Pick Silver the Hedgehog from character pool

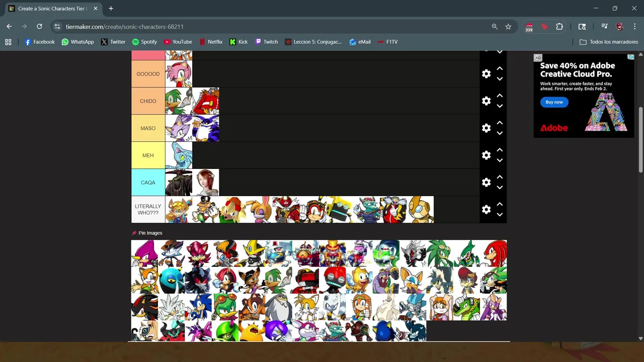pos(172,307)
